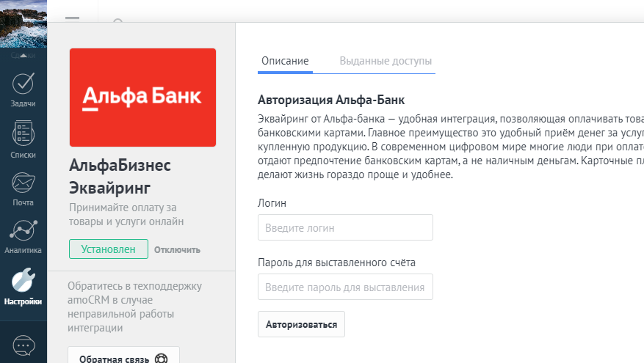Click the small up arrow over Сделки
The image size is (644, 363).
pyautogui.click(x=23, y=53)
